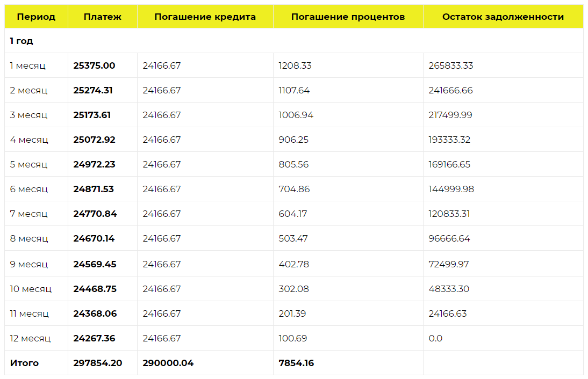Click the 0.0 final balance cell
The width and height of the screenshot is (588, 379).
(x=435, y=338)
